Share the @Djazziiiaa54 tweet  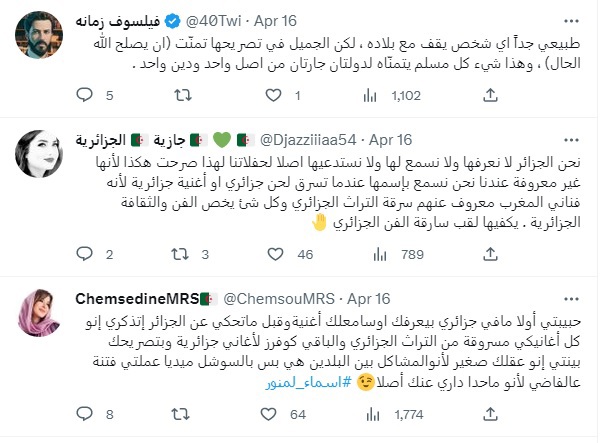pyautogui.click(x=490, y=254)
